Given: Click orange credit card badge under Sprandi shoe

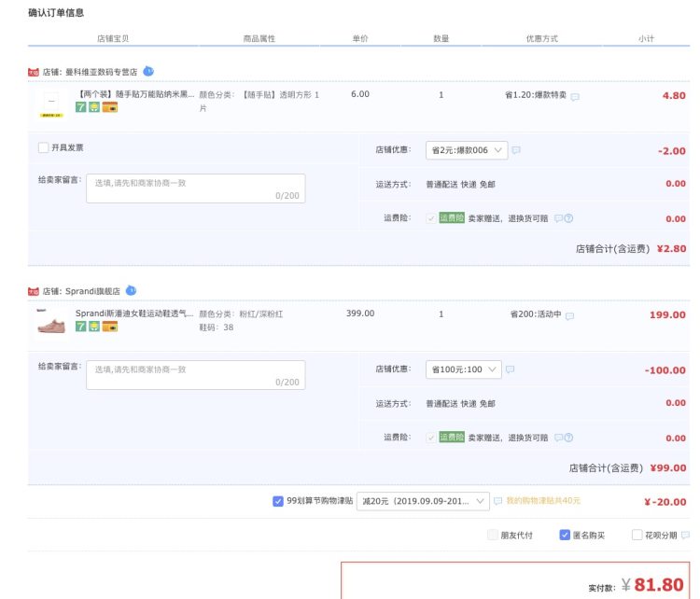Looking at the screenshot, I should tap(110, 327).
